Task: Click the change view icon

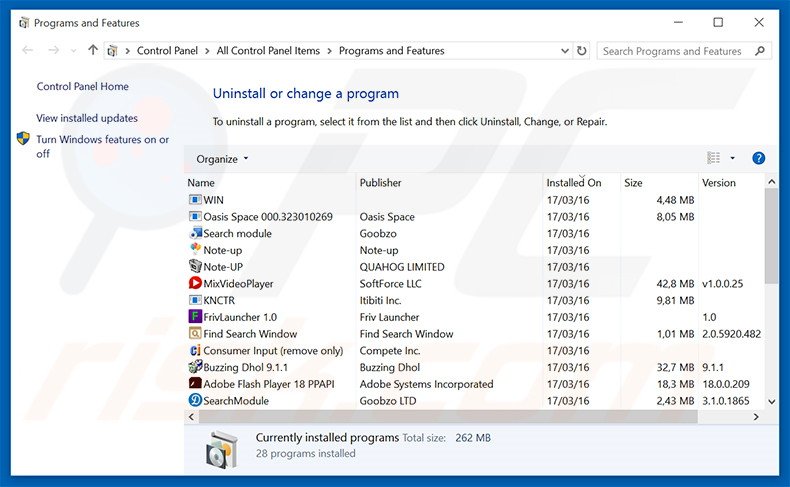Action: [x=713, y=158]
